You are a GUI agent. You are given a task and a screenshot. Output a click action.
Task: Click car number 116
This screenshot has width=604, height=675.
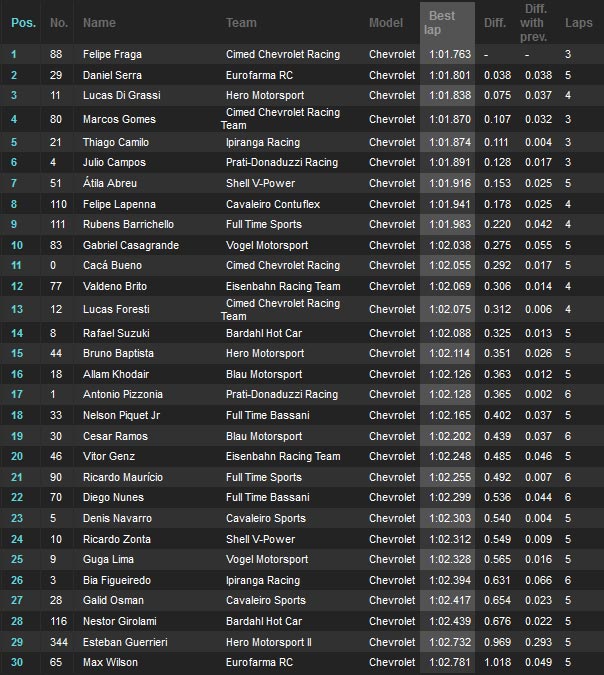coord(59,622)
